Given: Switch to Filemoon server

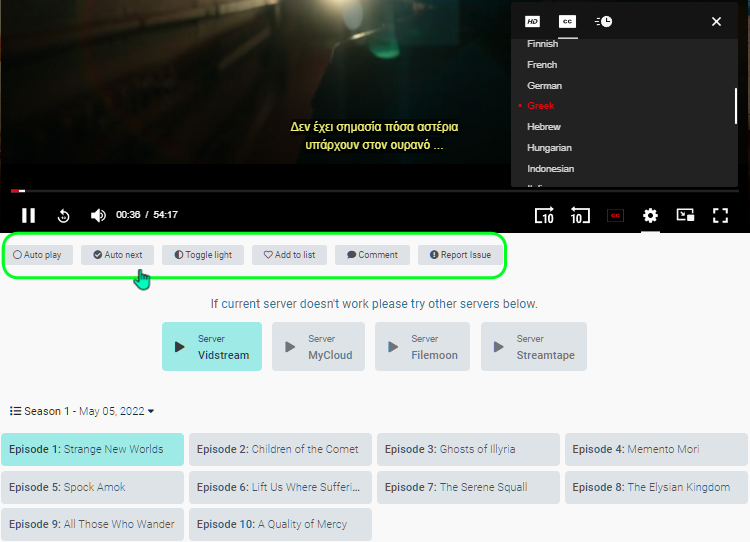Looking at the screenshot, I should pyautogui.click(x=422, y=346).
